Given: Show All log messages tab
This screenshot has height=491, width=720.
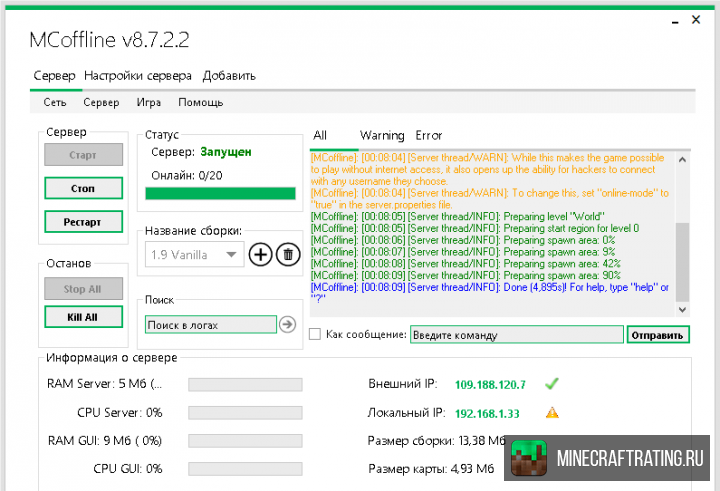Looking at the screenshot, I should 320,135.
